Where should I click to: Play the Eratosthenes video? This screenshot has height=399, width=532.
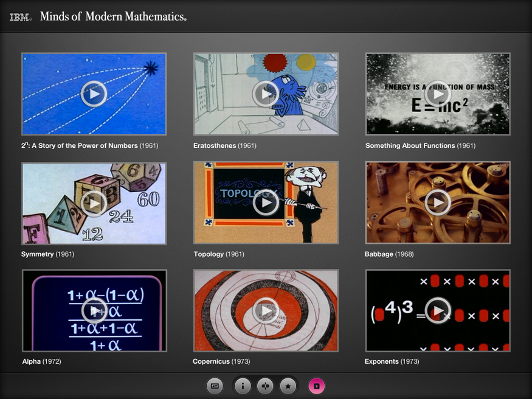266,94
